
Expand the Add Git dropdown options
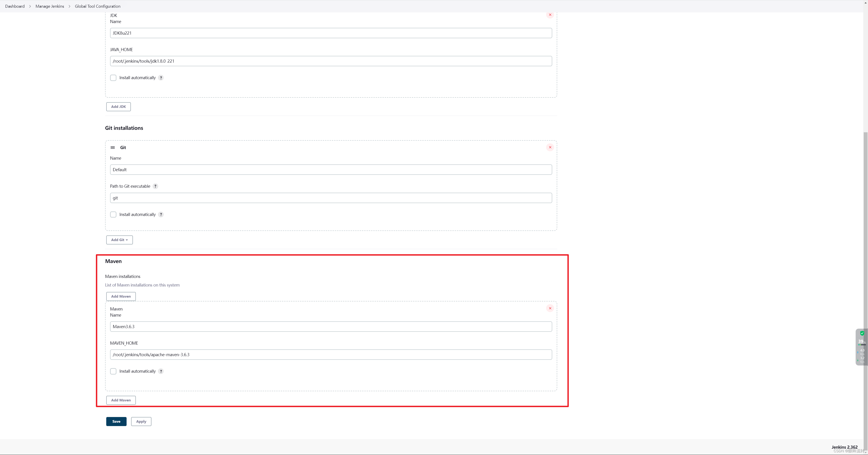119,239
